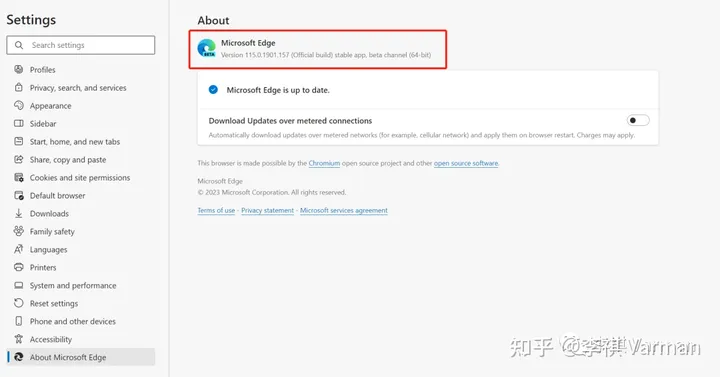The height and width of the screenshot is (377, 720).
Task: Open the open source software link
Action: point(466,163)
